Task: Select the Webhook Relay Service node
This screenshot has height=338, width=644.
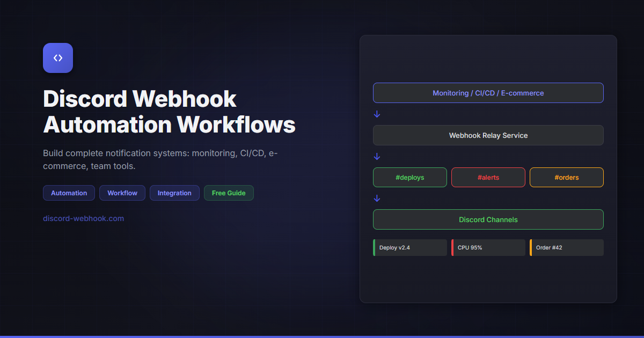Action: (488, 135)
